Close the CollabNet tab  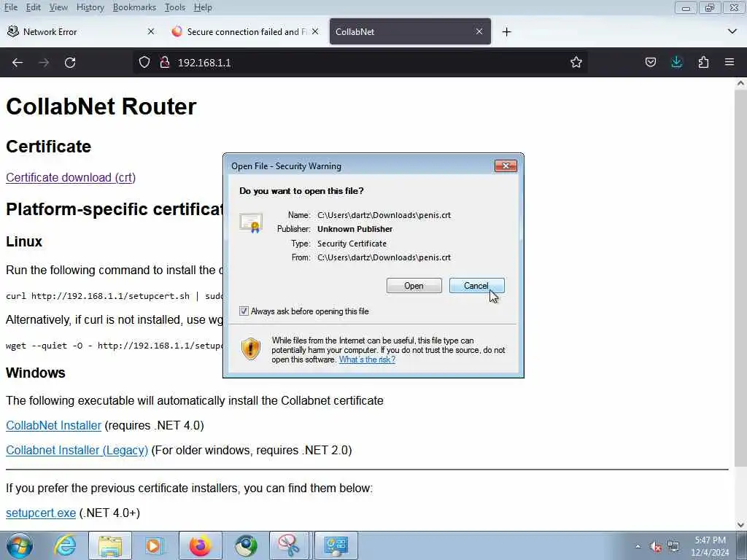pos(479,31)
